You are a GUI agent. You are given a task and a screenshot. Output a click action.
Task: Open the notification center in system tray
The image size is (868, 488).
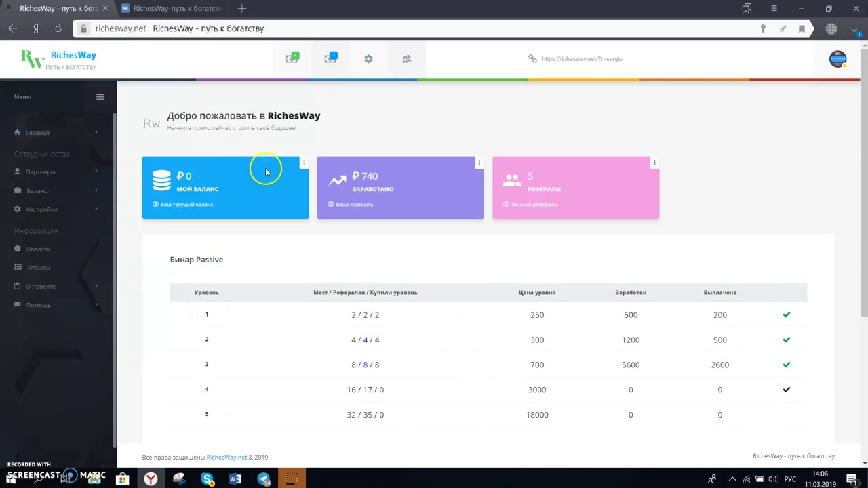(851, 479)
